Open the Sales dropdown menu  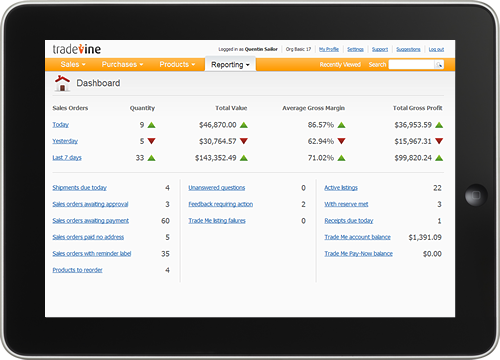(x=73, y=64)
